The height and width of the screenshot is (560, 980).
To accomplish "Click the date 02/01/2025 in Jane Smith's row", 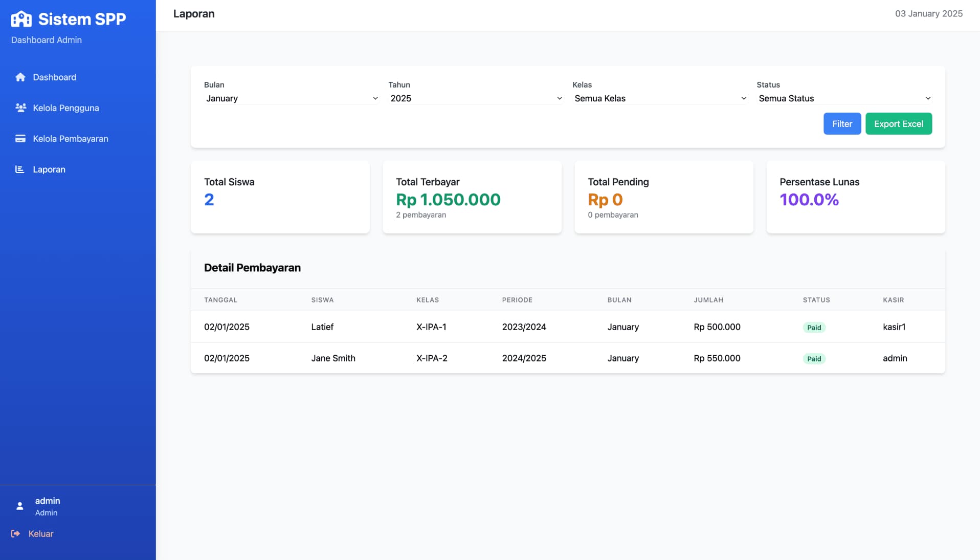I will tap(227, 358).
